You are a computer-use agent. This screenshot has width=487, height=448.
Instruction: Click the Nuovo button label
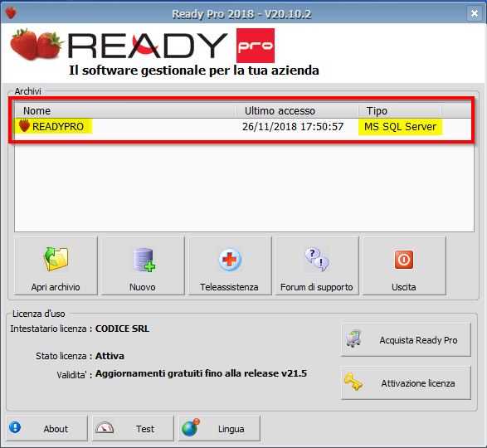(143, 287)
